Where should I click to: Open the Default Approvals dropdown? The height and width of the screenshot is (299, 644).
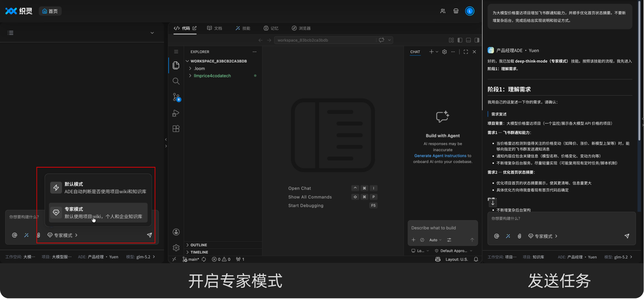point(453,251)
